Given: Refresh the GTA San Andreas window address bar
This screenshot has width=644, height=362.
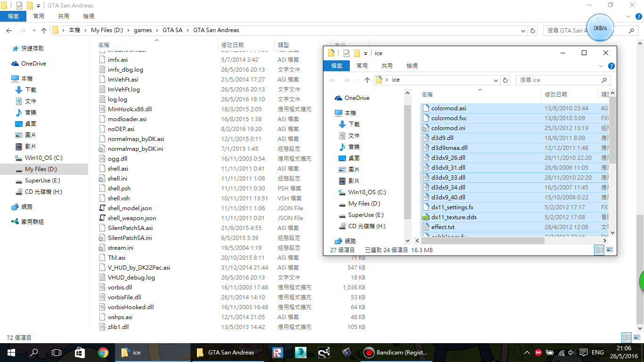Looking at the screenshot, I should click(533, 30).
